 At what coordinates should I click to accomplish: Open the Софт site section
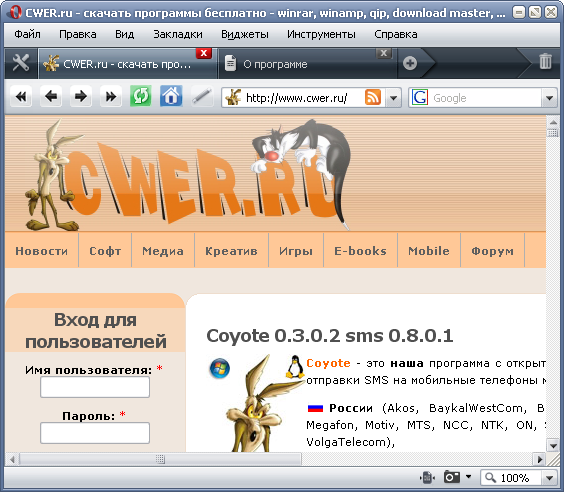(x=105, y=251)
